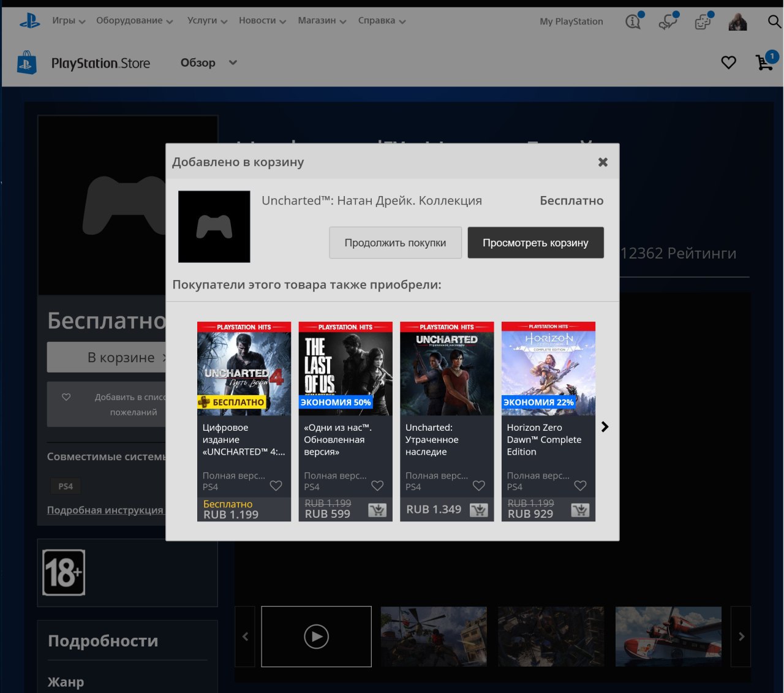Open the shopping cart icon with badge
This screenshot has height=693, width=784.
pos(766,61)
